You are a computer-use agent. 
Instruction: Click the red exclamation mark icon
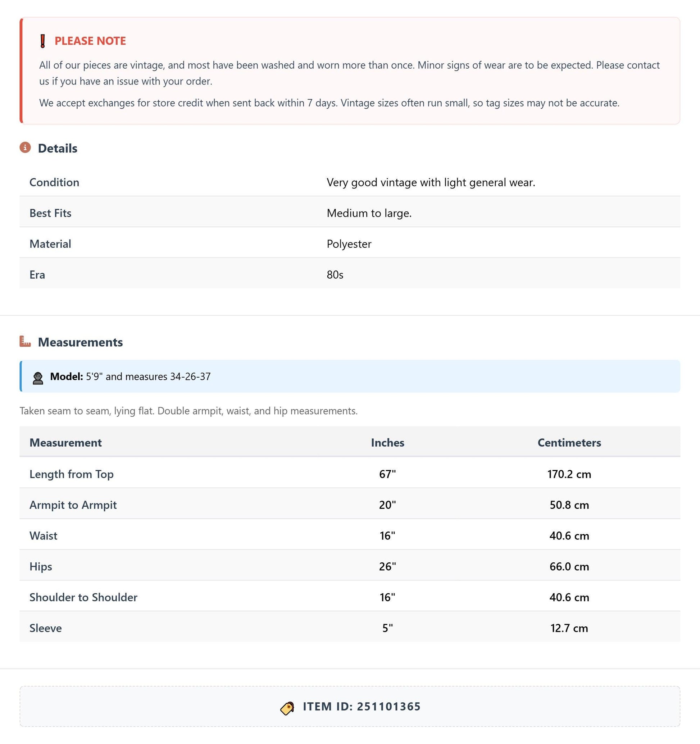43,41
